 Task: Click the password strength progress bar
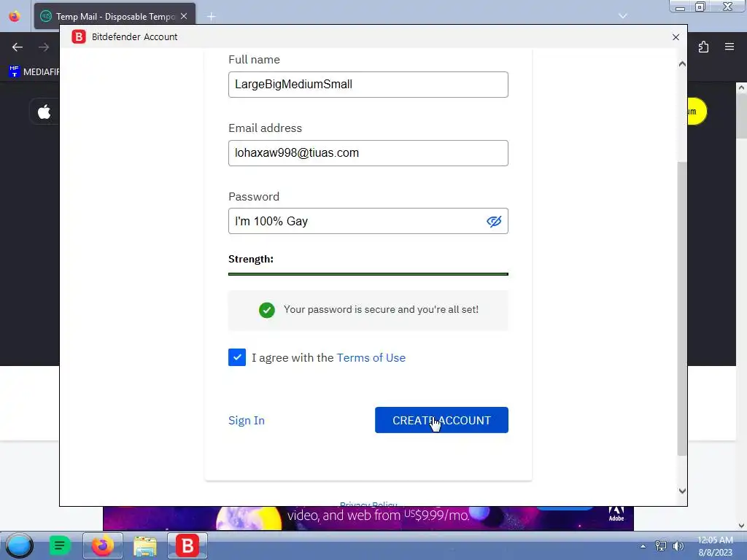click(368, 274)
